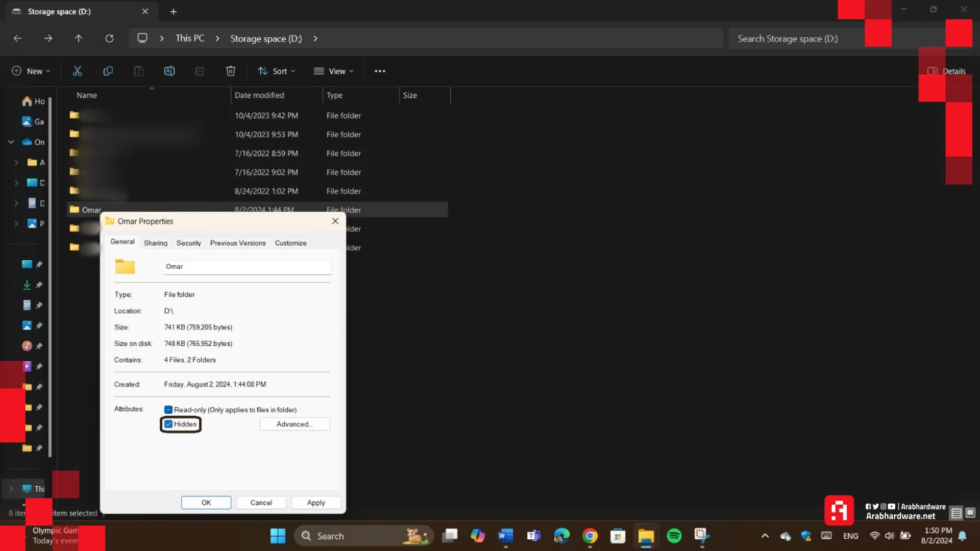Toggle the Details pane button
The height and width of the screenshot is (551, 980).
pos(946,71)
